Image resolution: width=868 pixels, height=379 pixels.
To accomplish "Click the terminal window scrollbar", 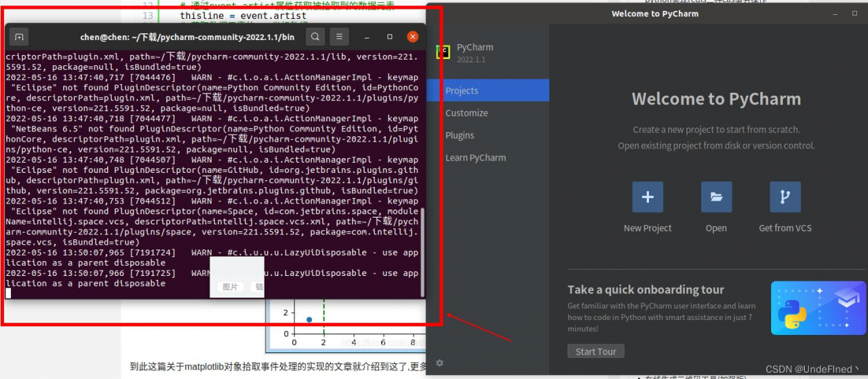I will tap(422, 252).
